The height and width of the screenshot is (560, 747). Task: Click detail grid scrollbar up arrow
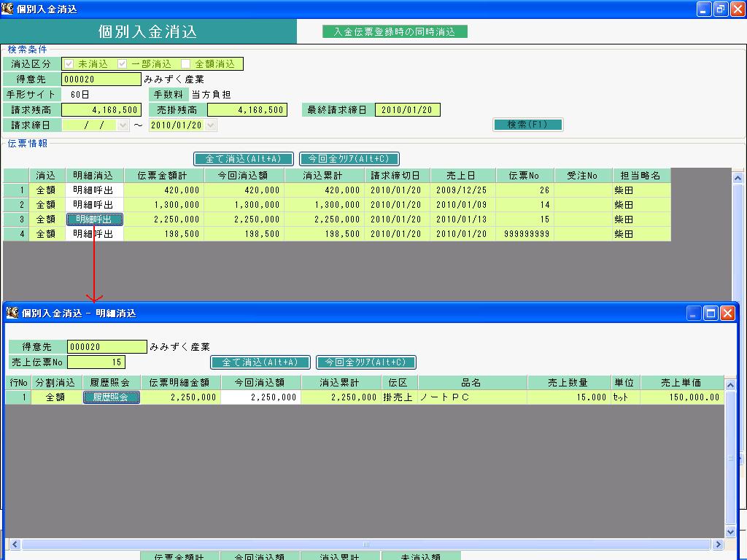click(x=730, y=385)
